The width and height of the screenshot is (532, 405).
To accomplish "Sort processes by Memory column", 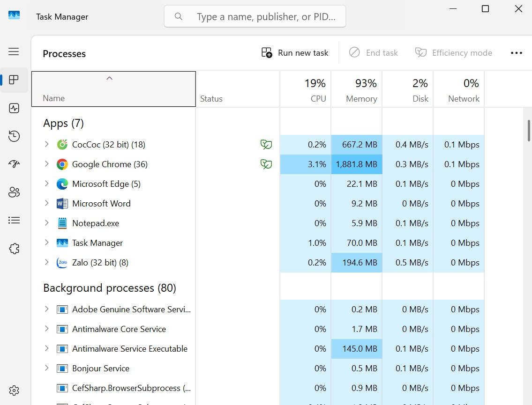I will tap(357, 89).
